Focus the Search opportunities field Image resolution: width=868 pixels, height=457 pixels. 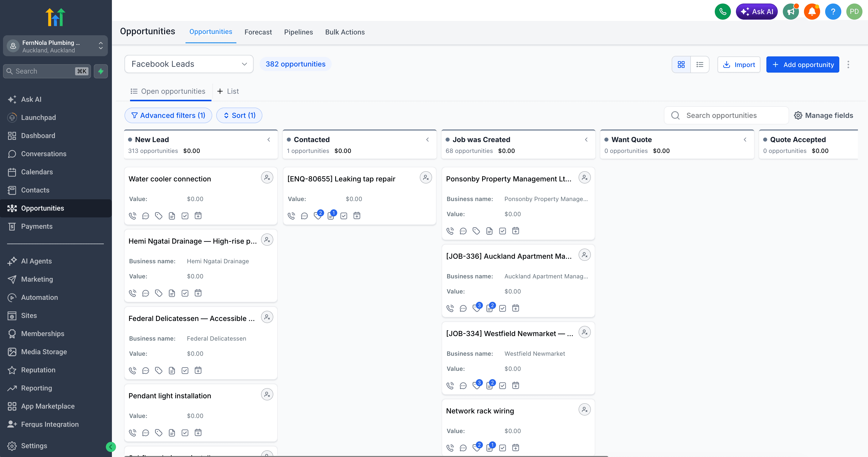726,116
